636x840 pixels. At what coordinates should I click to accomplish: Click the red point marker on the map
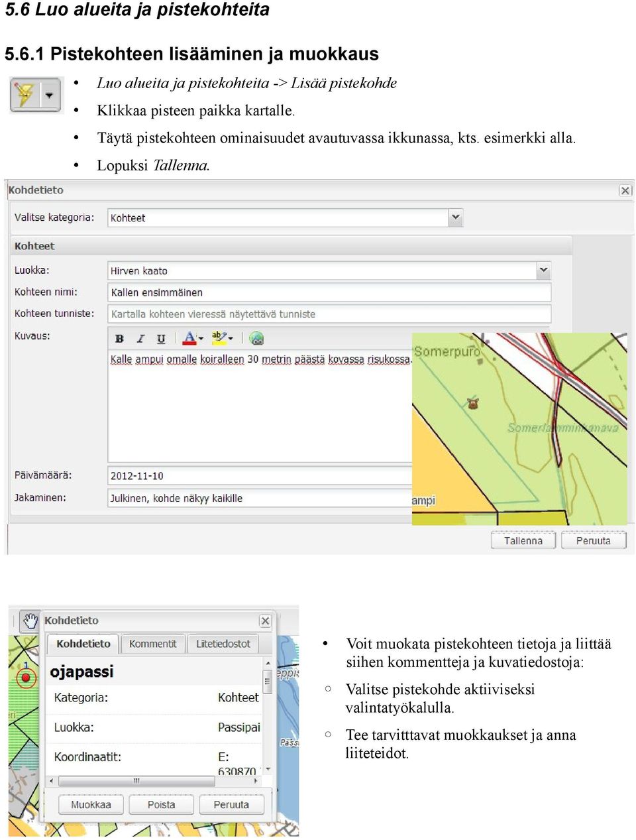click(26, 678)
